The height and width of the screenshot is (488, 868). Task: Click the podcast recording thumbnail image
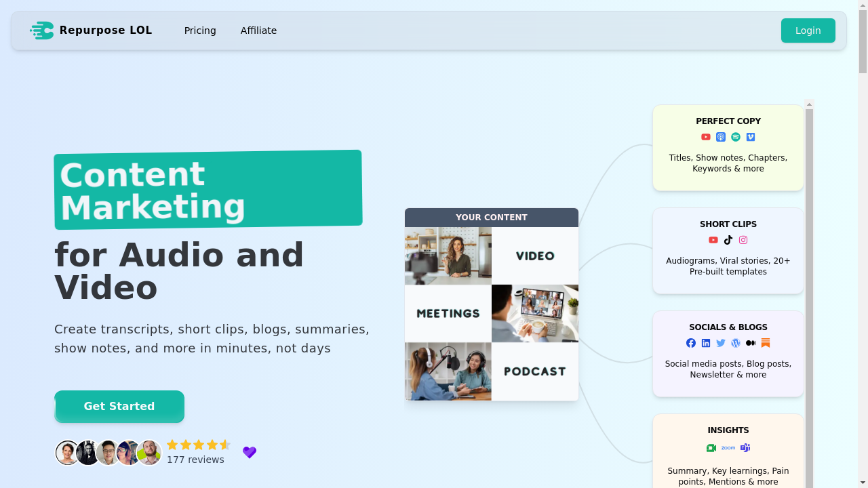(x=448, y=371)
